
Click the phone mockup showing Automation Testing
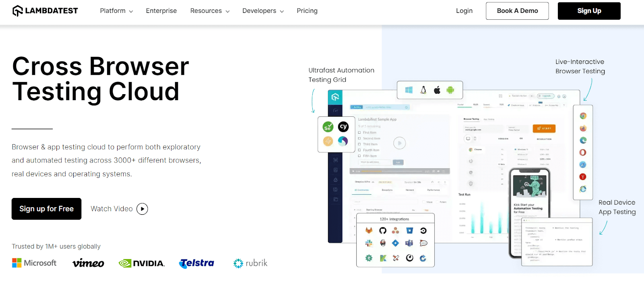529,213
